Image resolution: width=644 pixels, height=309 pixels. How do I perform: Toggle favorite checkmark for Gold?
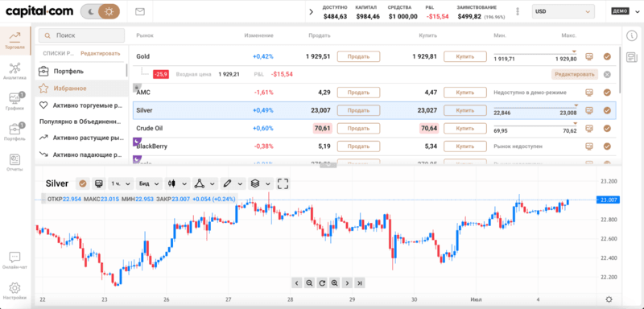tap(607, 56)
